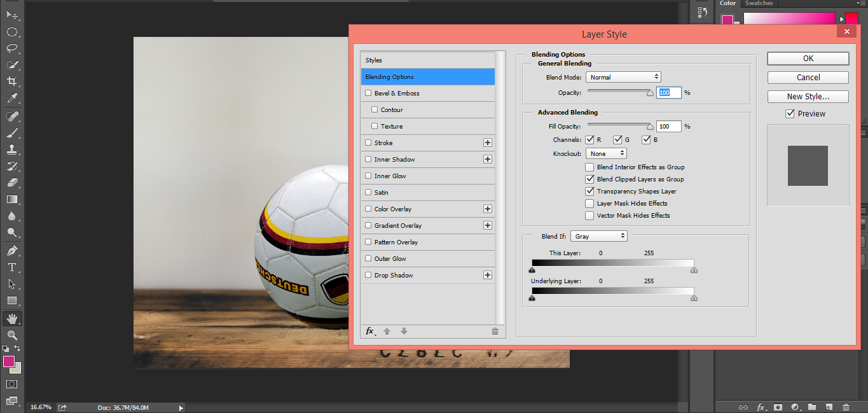Disable the Preview checkbox
The image size is (868, 413).
point(790,113)
